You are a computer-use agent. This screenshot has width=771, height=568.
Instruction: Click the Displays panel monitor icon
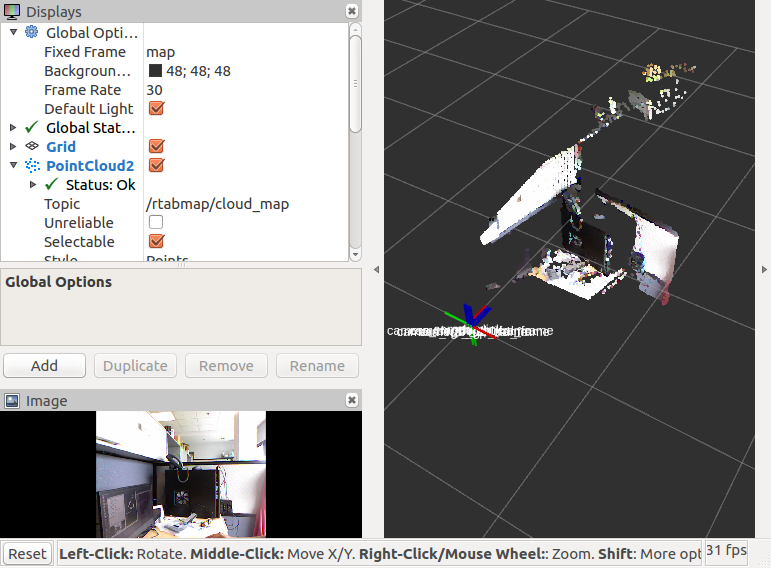click(12, 11)
